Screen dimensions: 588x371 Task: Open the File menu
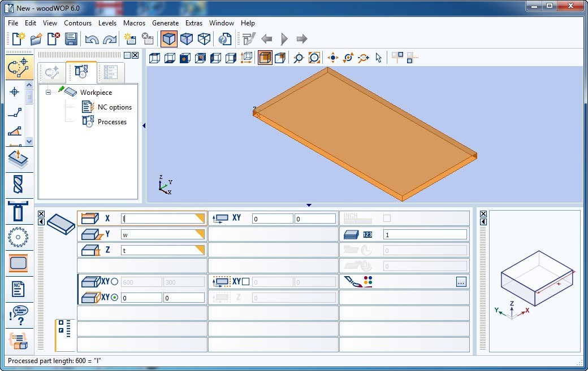point(13,23)
